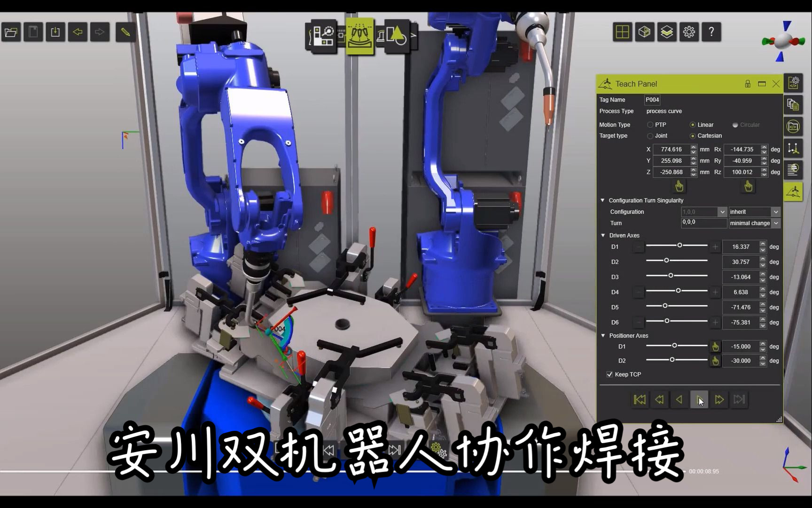The image size is (812, 508).
Task: Select Linear motion type
Action: click(693, 125)
